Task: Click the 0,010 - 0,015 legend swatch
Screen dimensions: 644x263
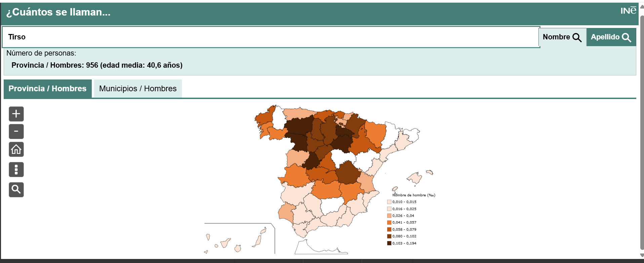Action: click(389, 202)
